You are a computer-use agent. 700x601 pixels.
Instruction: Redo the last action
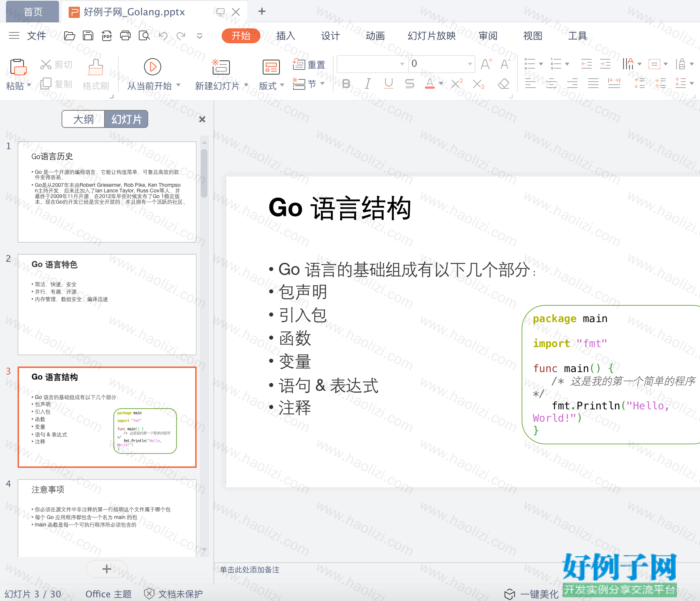(x=181, y=36)
